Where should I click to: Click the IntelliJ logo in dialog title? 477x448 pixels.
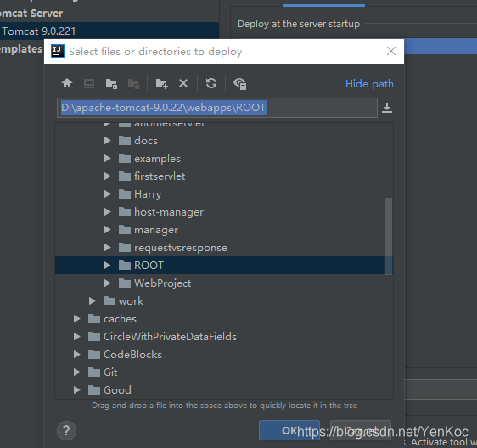coord(58,51)
